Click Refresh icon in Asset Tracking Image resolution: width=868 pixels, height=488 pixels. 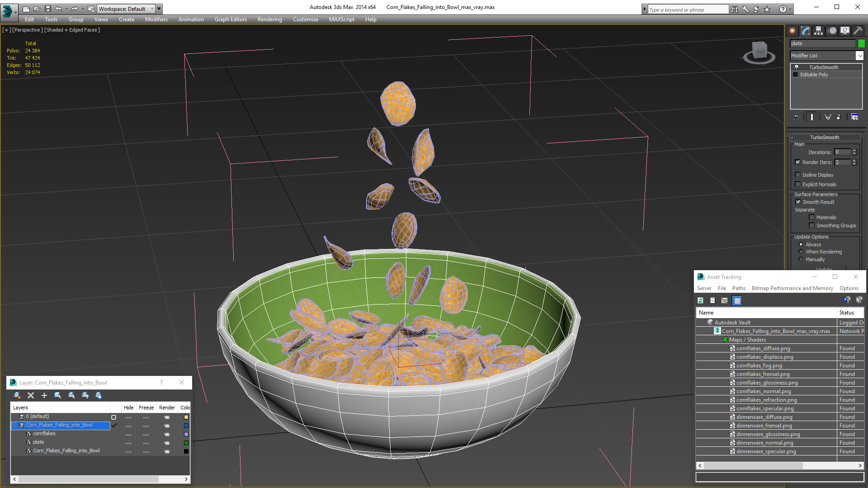coord(700,300)
